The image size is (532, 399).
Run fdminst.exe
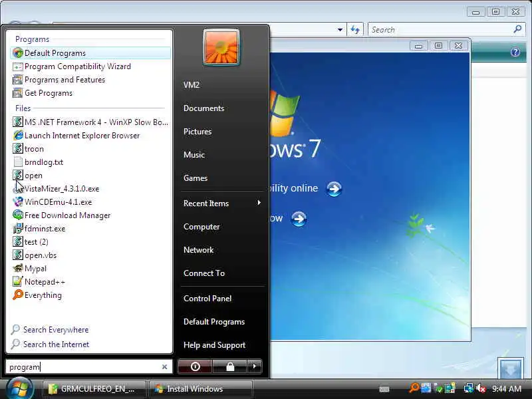[90, 229]
